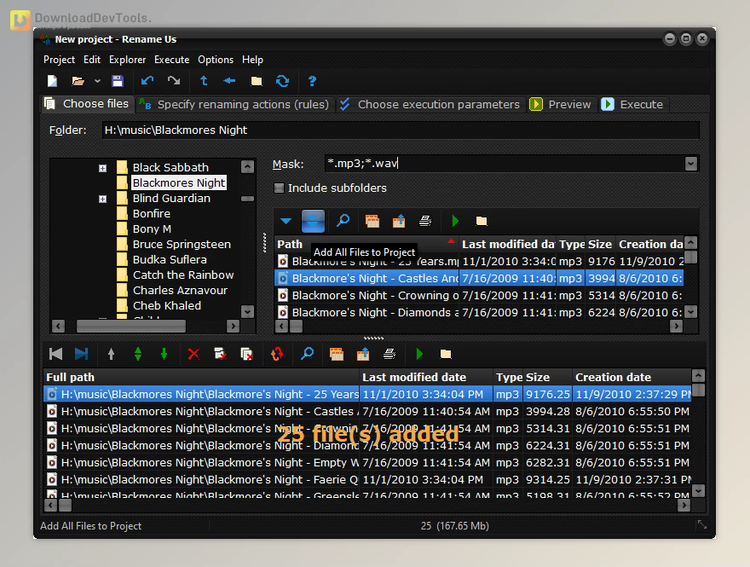This screenshot has width=750, height=567.
Task: Click the explorer panel yellow folder icon
Action: [x=482, y=221]
